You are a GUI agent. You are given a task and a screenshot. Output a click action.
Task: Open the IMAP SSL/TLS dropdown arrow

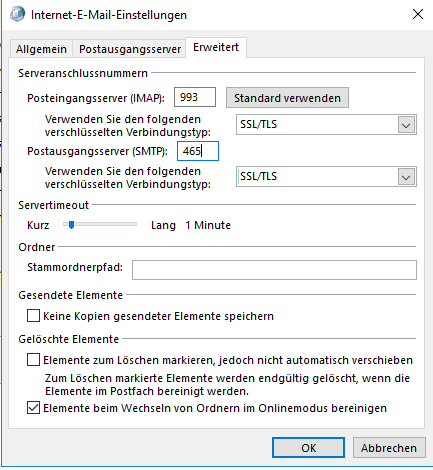click(x=406, y=125)
